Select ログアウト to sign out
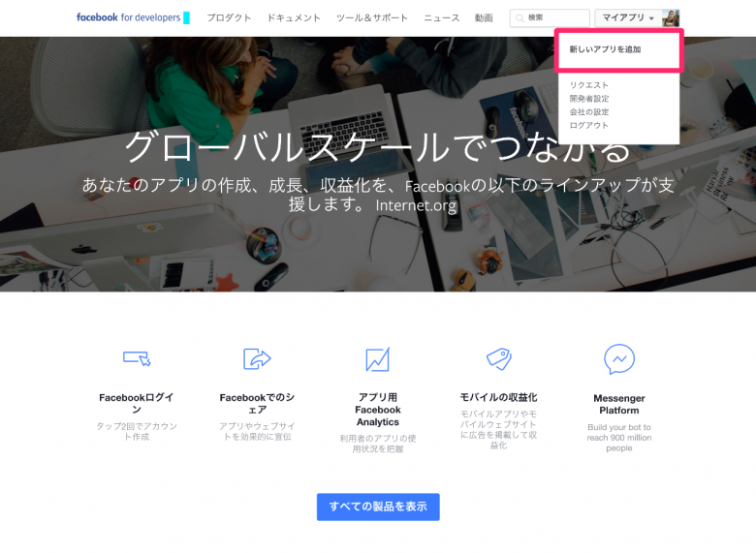Screen dimensions: 756x553 point(588,125)
